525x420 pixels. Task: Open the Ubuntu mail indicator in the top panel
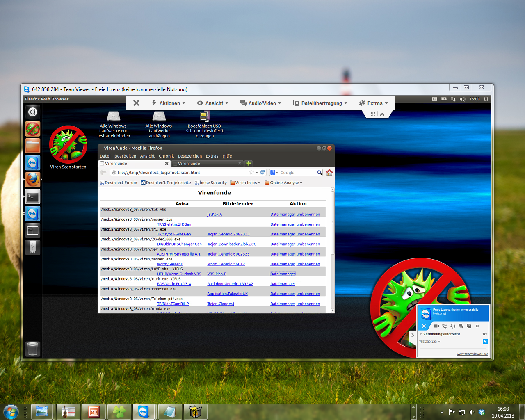434,99
